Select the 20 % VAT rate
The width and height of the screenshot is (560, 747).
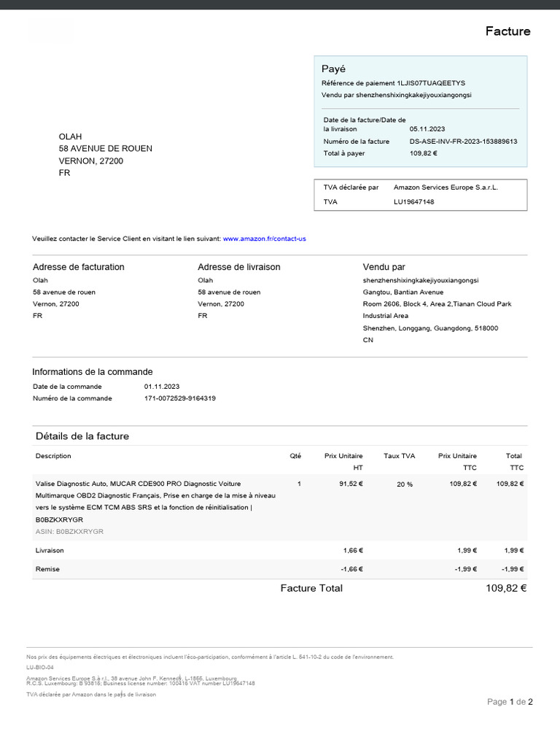tap(405, 484)
